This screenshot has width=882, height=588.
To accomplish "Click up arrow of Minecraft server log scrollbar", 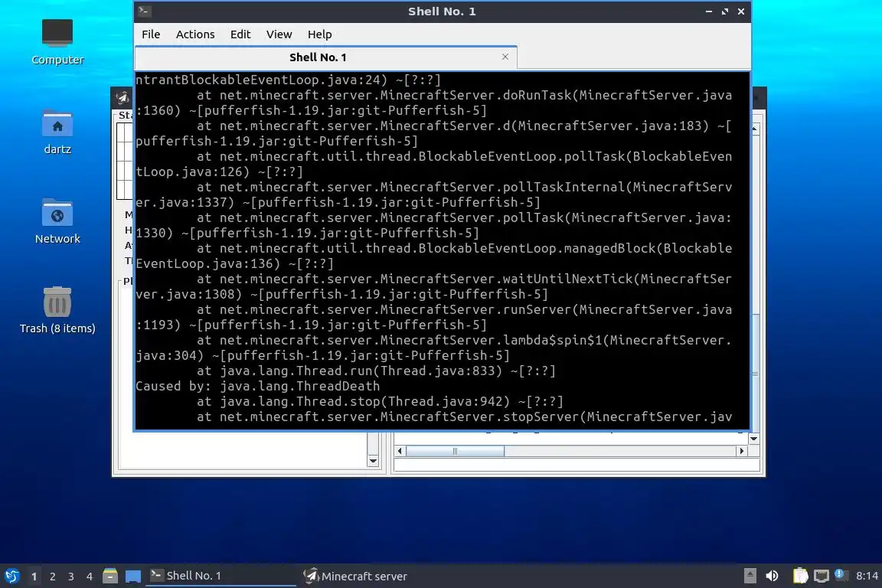I will (x=754, y=129).
